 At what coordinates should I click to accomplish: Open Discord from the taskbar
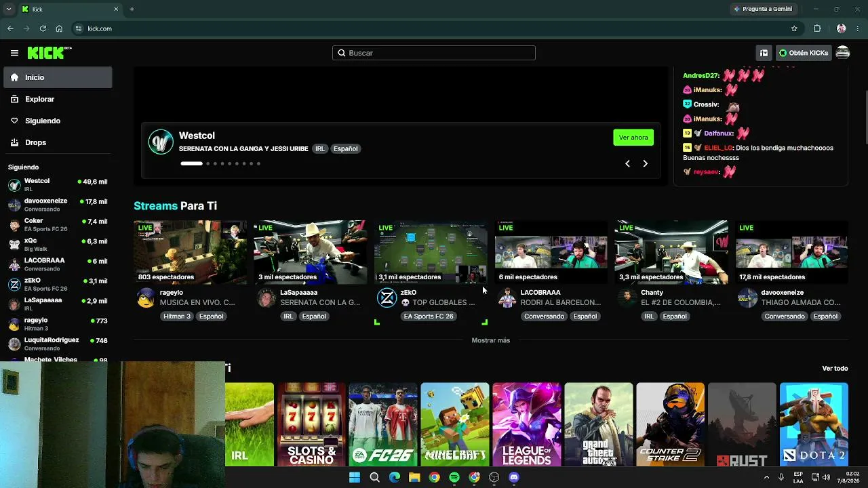point(514,477)
